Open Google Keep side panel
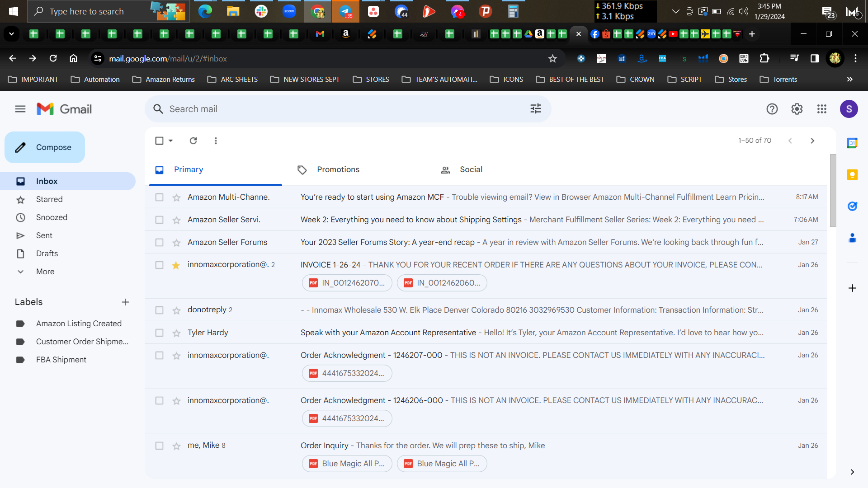Screen dimensions: 868x488 coord(852,175)
